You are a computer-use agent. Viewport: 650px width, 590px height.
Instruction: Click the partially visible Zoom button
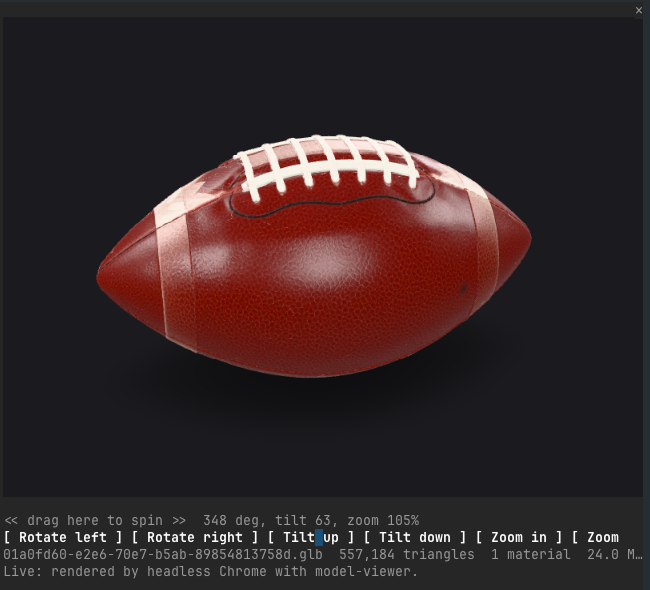click(x=595, y=537)
